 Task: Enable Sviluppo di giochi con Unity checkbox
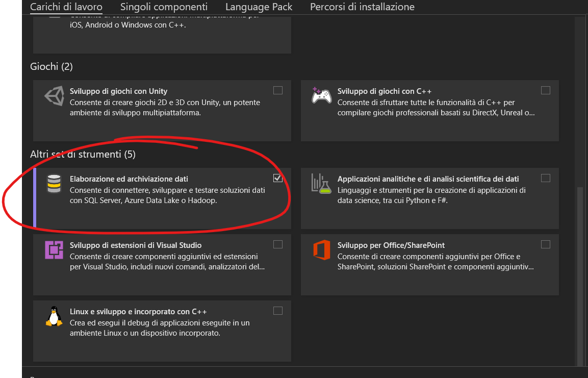pyautogui.click(x=278, y=90)
